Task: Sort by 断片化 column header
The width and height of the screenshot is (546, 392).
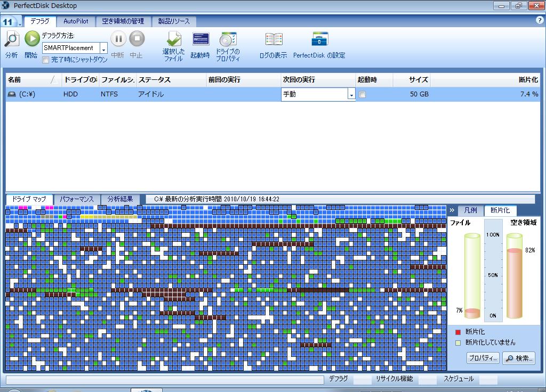Action: [x=485, y=80]
